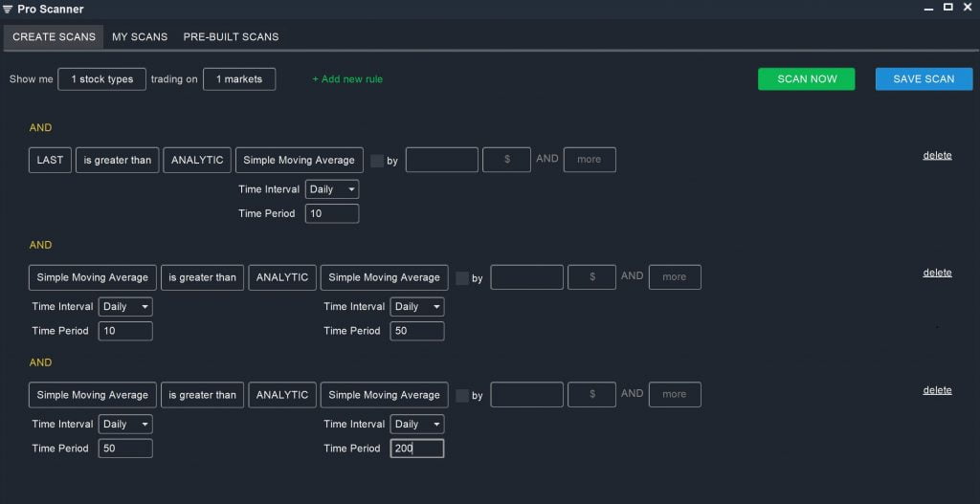Minimize the Pro Scanner window
The image size is (980, 504).
[x=928, y=8]
